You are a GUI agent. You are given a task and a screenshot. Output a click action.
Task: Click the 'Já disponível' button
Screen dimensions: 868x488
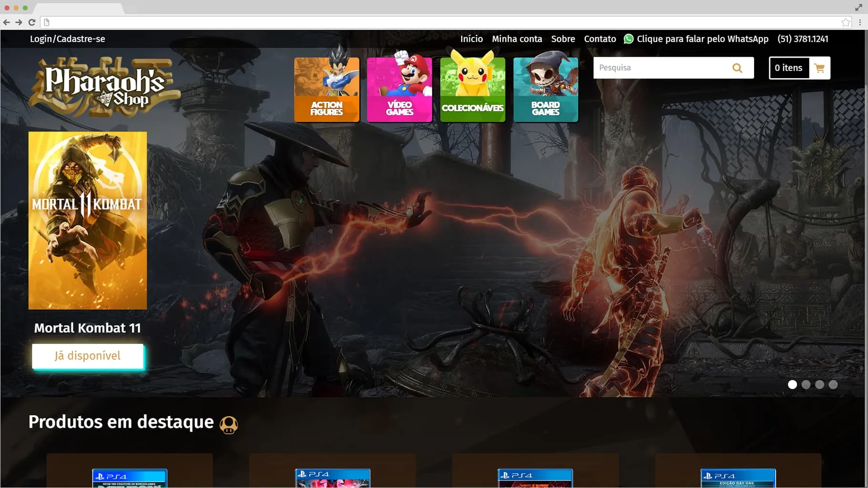coord(88,356)
